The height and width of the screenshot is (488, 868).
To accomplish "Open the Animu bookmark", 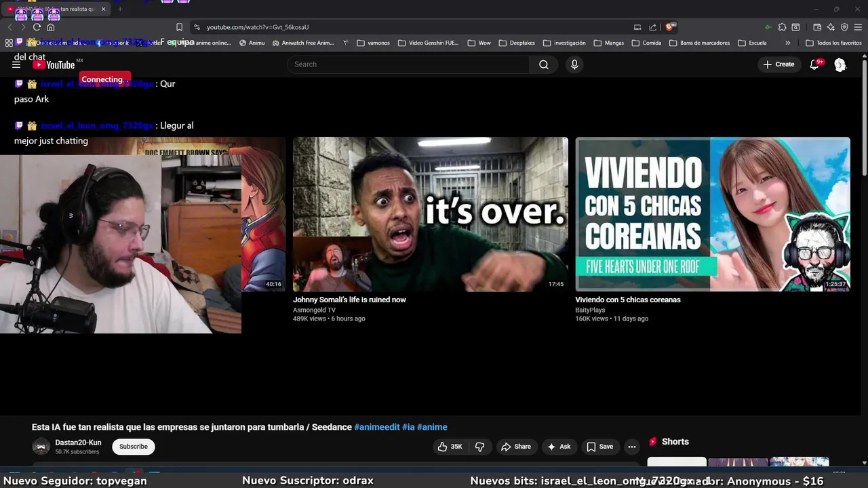I will 252,43.
